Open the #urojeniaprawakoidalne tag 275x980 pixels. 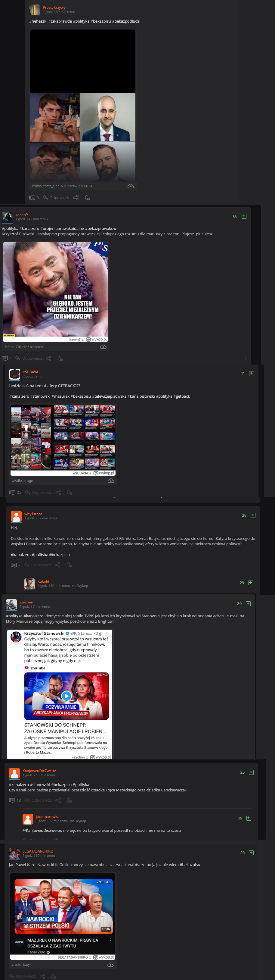(x=62, y=229)
